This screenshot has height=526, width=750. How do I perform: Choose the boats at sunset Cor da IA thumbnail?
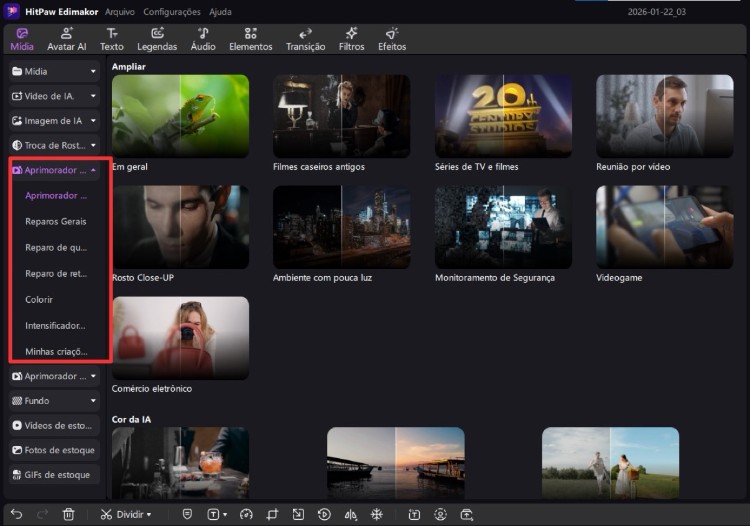coord(396,463)
